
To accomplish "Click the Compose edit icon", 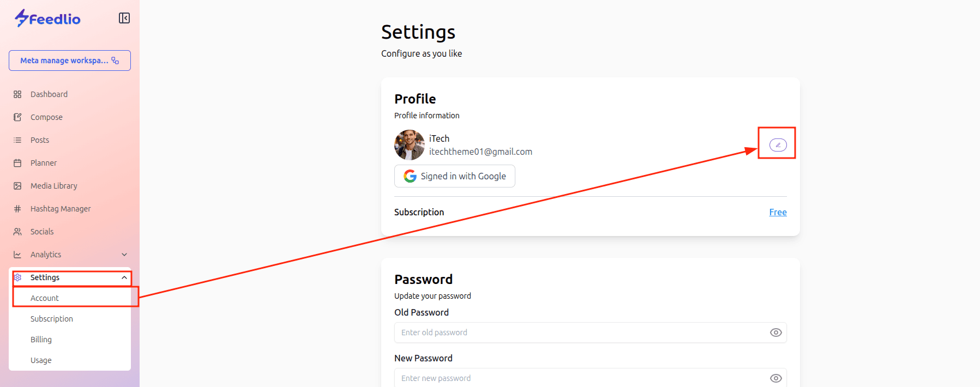I will click(x=17, y=117).
